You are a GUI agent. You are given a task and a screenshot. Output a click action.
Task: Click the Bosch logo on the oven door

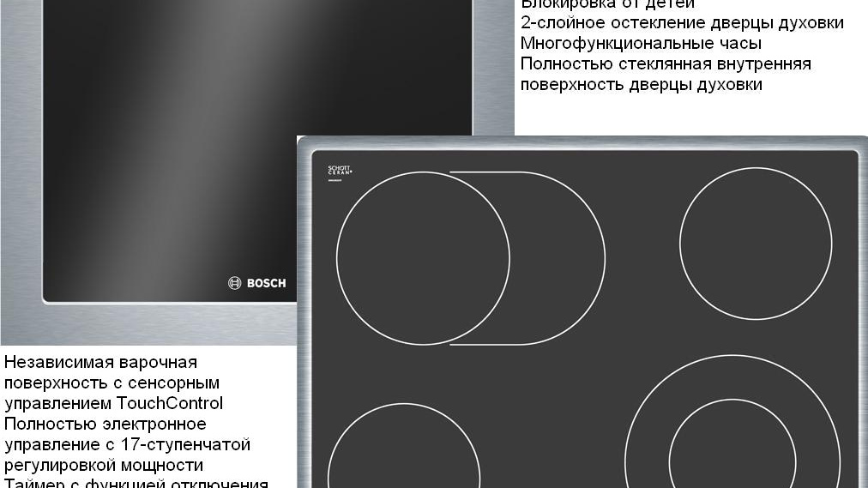click(256, 283)
